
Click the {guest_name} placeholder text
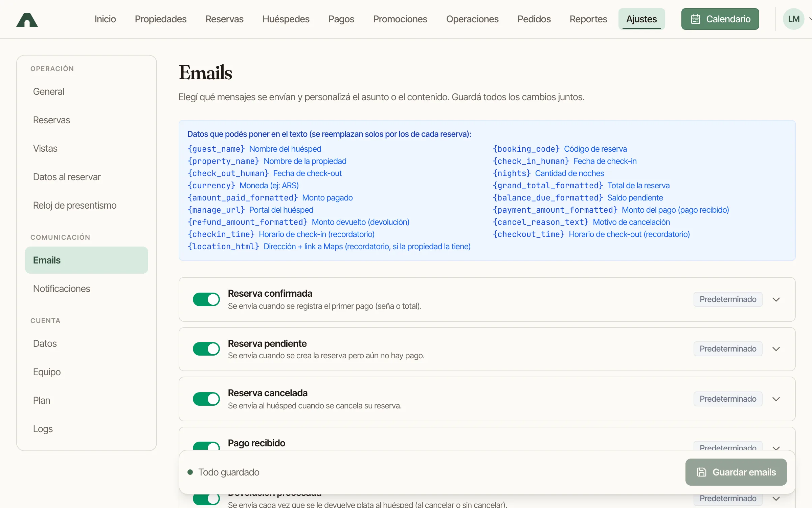(216, 149)
